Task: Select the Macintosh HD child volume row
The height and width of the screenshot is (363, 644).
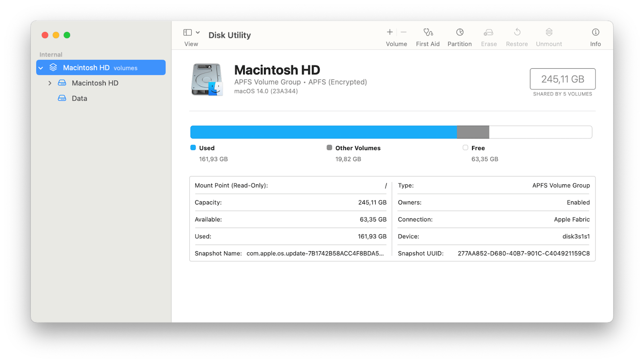Action: [x=101, y=83]
